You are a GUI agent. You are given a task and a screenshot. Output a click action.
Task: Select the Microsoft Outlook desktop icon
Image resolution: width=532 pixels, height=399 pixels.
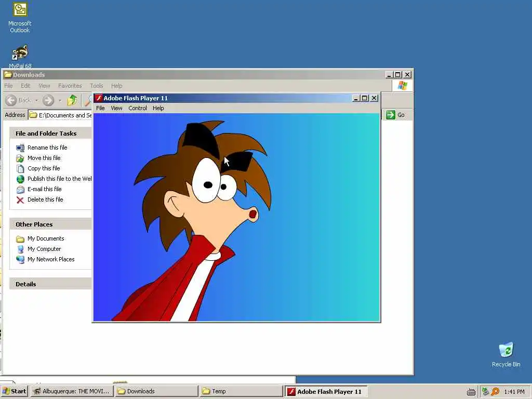coord(20,18)
